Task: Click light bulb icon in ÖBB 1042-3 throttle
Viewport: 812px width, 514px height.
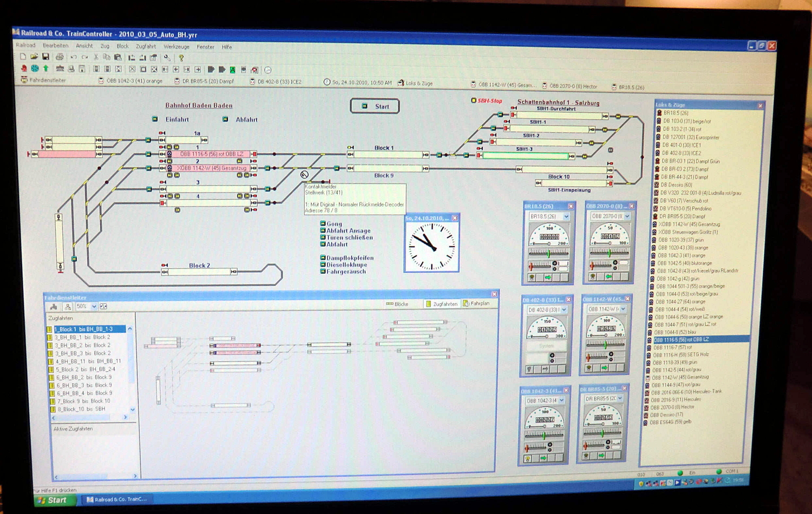Action: [528, 458]
